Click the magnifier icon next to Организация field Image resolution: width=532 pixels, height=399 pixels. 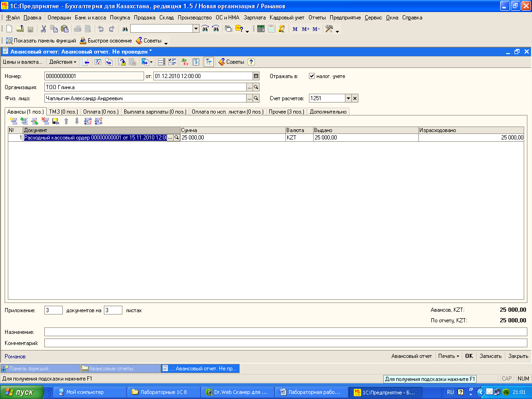point(256,87)
